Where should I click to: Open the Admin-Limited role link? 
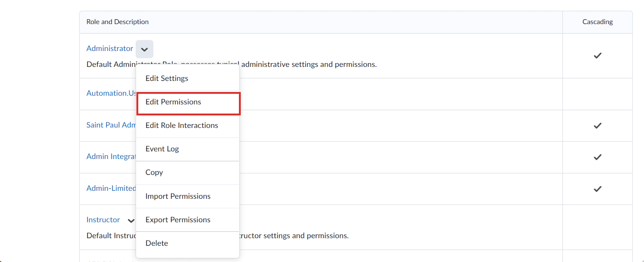111,188
